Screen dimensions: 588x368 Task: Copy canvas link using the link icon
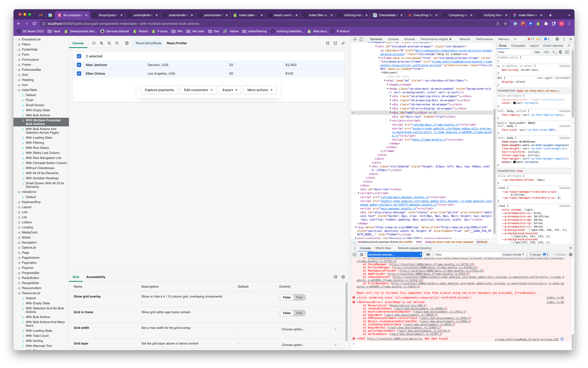(x=343, y=43)
